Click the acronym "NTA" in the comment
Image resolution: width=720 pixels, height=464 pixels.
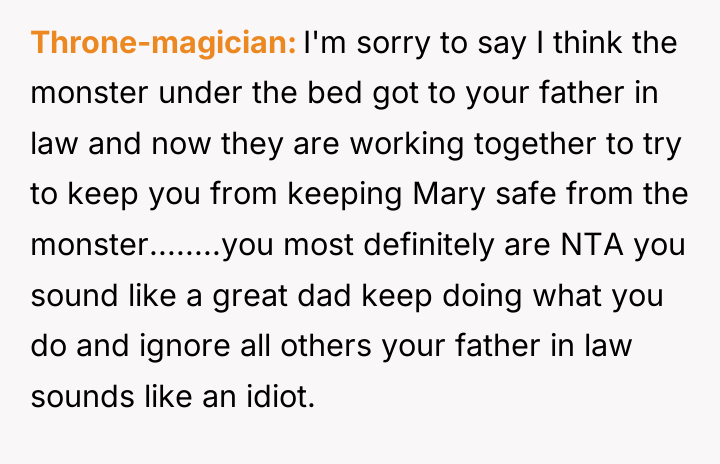592,244
